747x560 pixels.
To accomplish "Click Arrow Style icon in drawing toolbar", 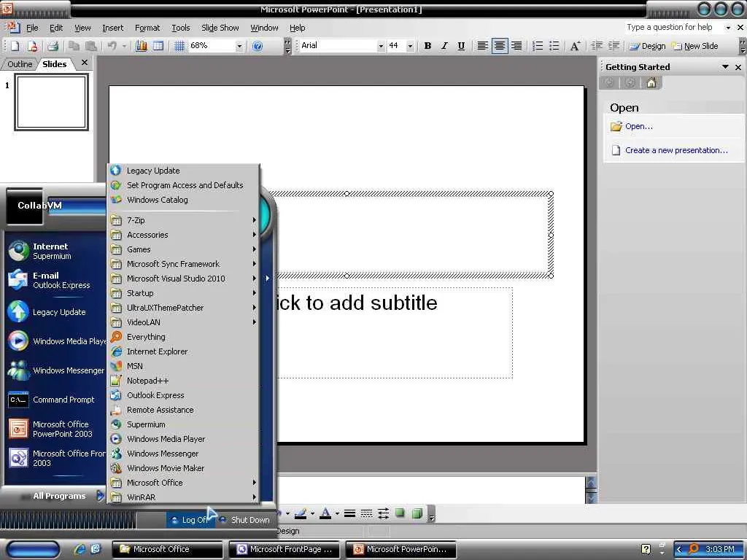I will (383, 513).
